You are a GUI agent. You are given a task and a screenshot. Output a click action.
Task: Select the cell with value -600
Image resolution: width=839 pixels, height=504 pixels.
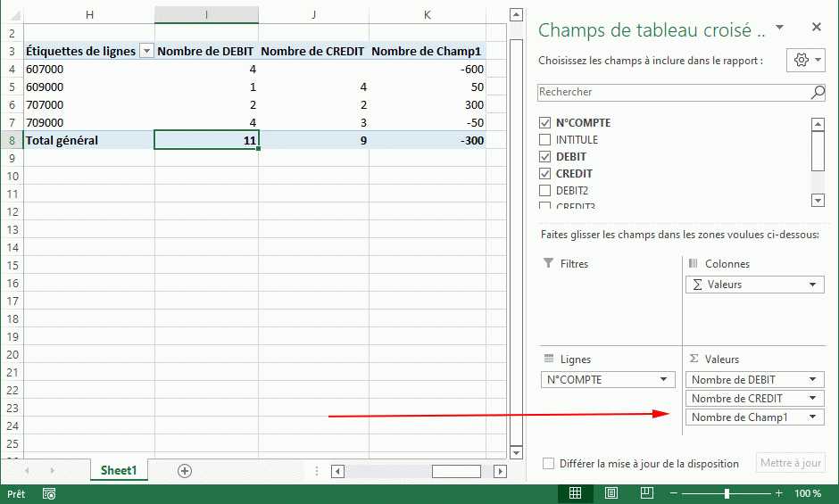tap(427, 69)
